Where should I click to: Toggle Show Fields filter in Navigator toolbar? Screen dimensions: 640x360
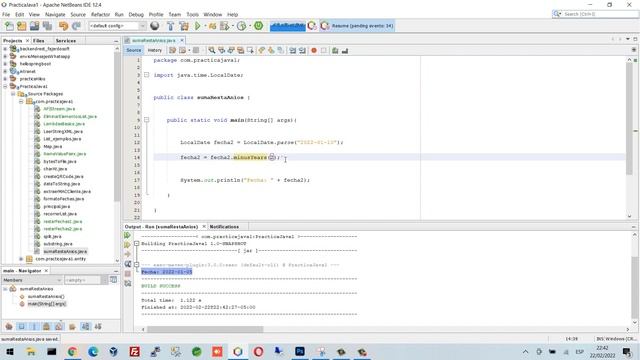pos(22,327)
